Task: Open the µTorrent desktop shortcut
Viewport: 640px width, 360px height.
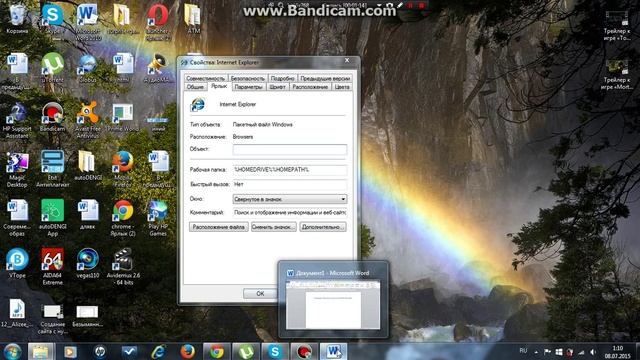Action: point(53,68)
